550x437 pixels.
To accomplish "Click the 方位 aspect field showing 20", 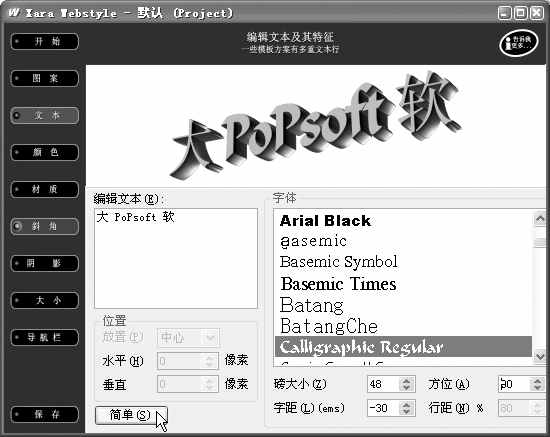I will pyautogui.click(x=514, y=384).
